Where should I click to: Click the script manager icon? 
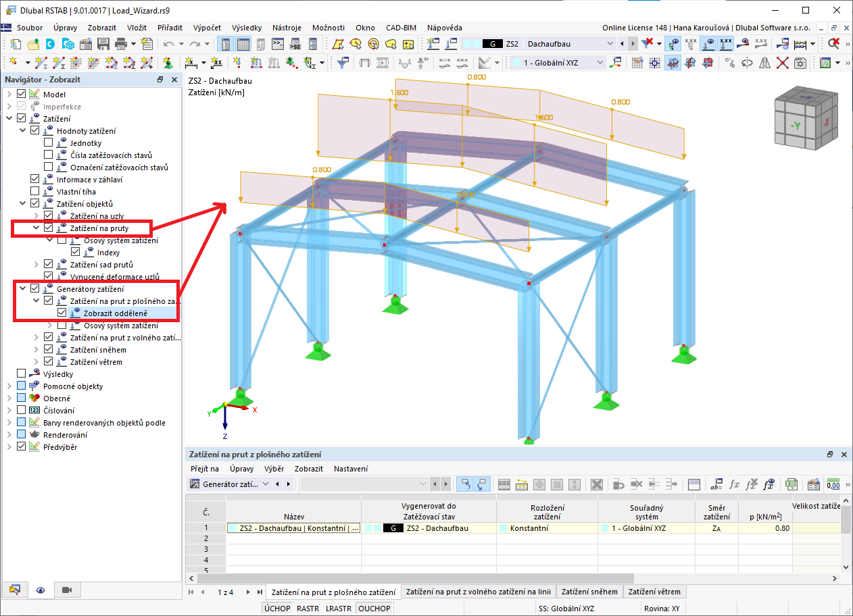point(295,44)
